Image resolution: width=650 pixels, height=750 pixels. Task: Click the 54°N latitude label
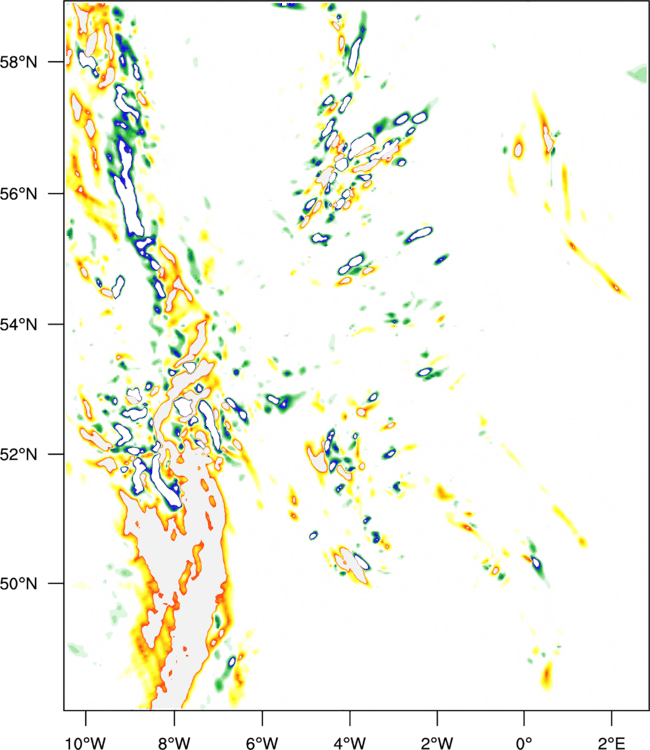pos(18,325)
